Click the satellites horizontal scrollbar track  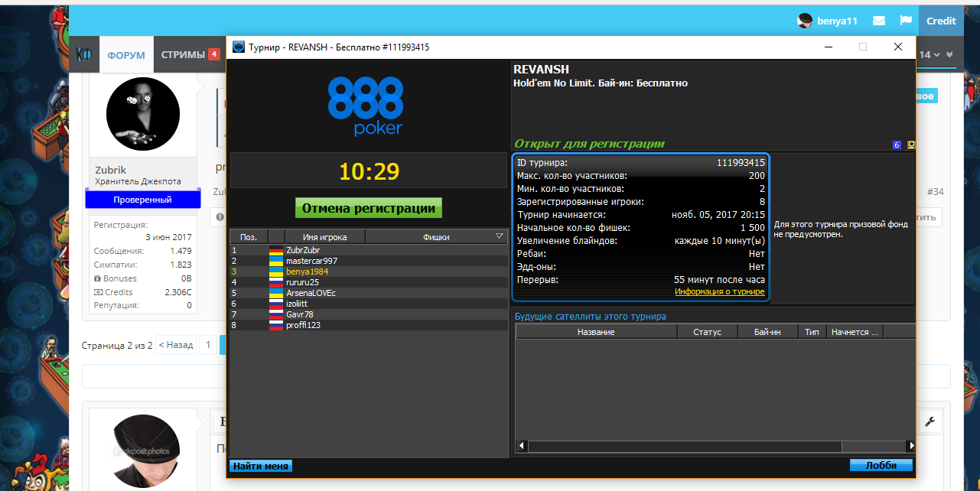717,445
